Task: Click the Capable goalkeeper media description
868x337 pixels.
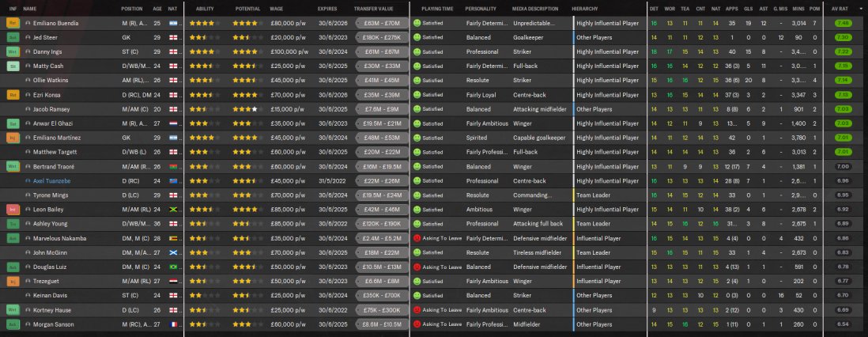Action: [539, 138]
